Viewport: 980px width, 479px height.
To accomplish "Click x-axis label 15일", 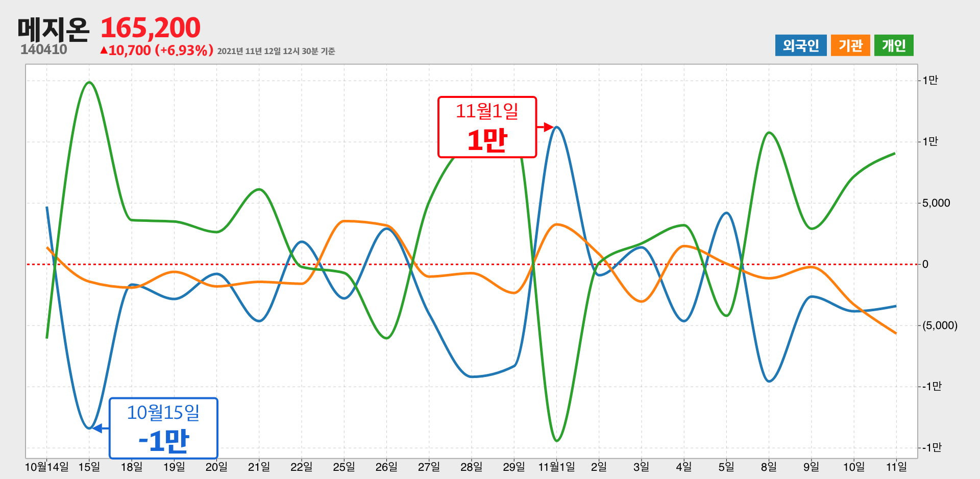I will [89, 467].
